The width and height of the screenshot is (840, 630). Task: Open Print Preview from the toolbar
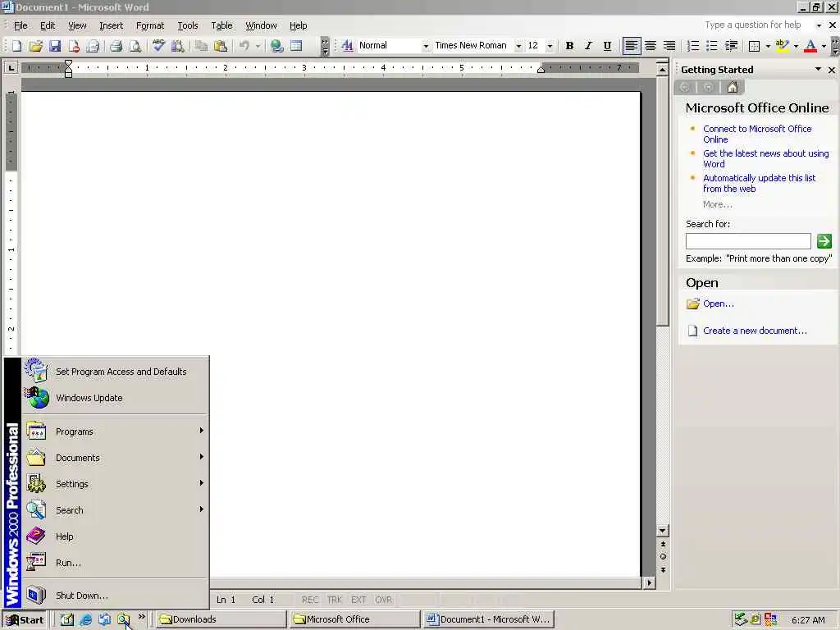pos(135,46)
